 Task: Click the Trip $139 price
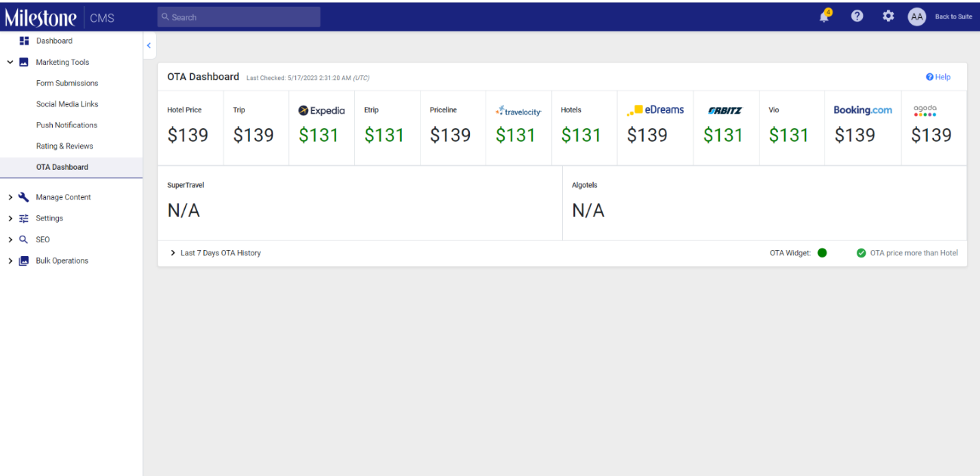(253, 135)
